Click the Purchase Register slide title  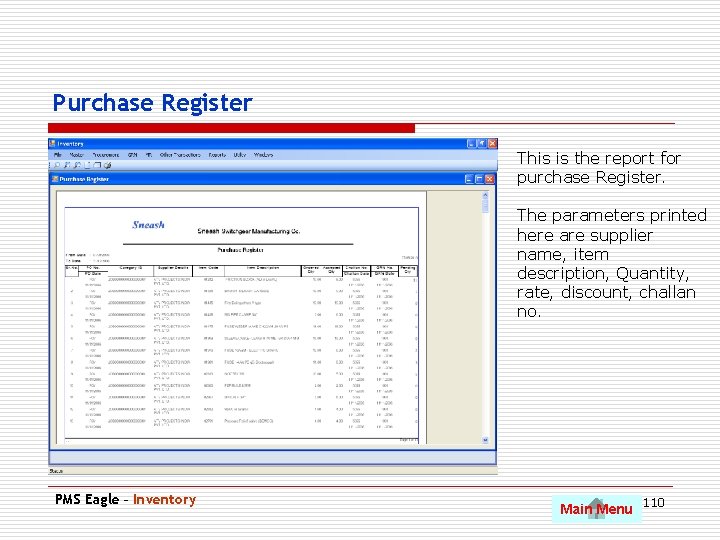coord(152,103)
